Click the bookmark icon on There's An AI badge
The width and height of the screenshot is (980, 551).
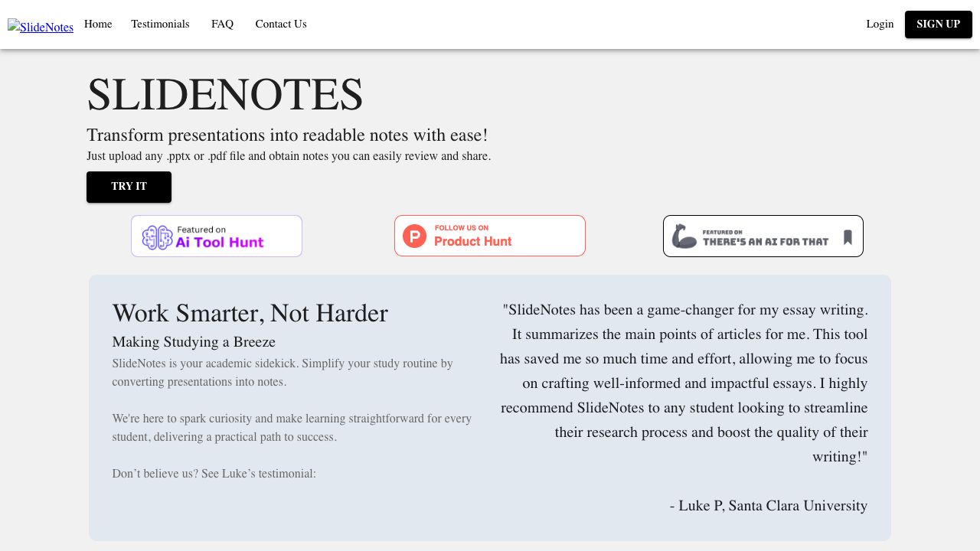click(x=848, y=237)
